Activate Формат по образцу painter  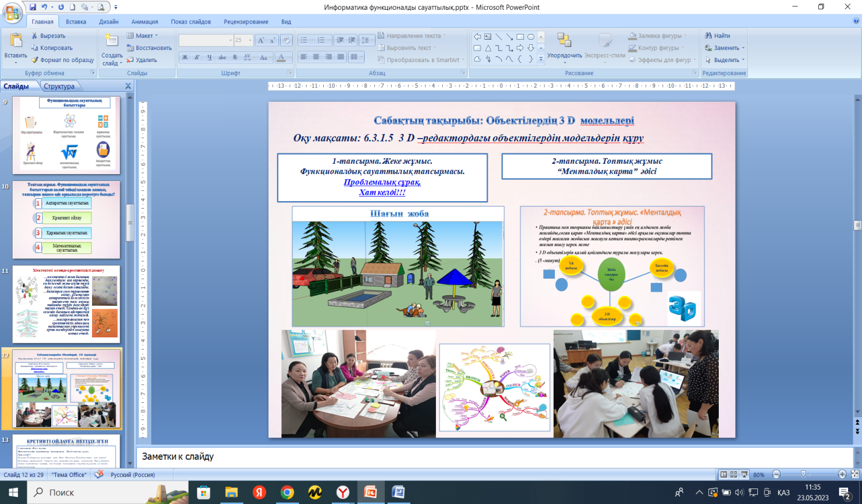(x=63, y=60)
